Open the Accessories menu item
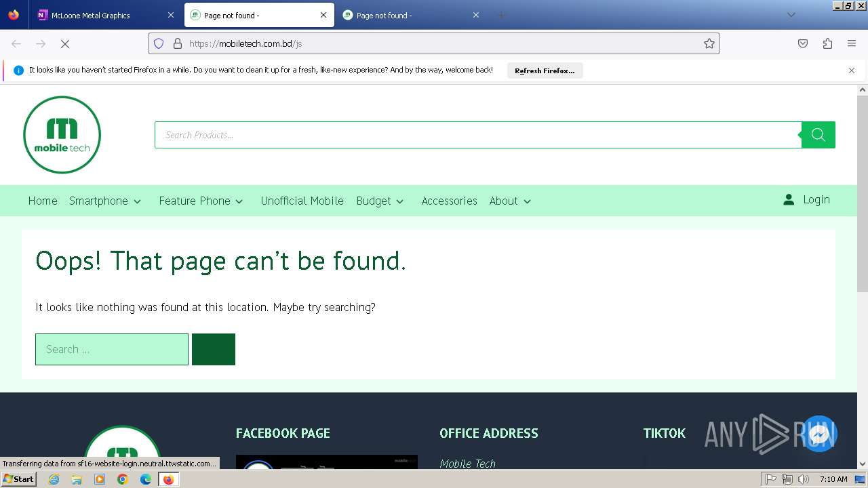868x488 pixels. 449,201
